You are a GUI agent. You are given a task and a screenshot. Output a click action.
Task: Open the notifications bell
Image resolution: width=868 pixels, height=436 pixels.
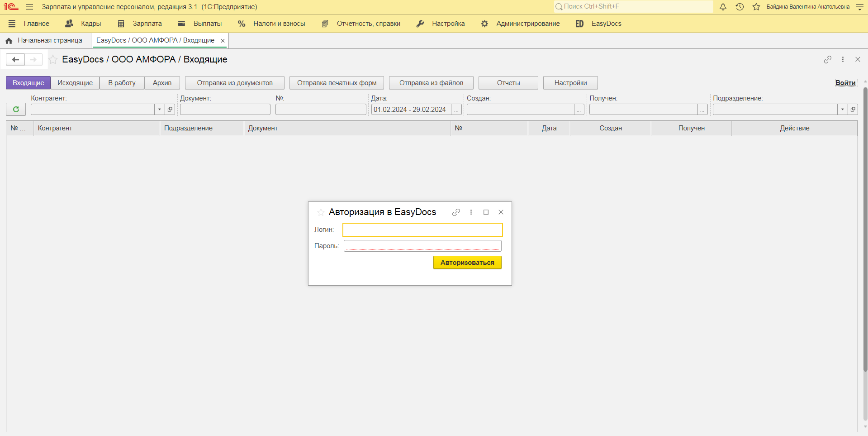pyautogui.click(x=722, y=7)
